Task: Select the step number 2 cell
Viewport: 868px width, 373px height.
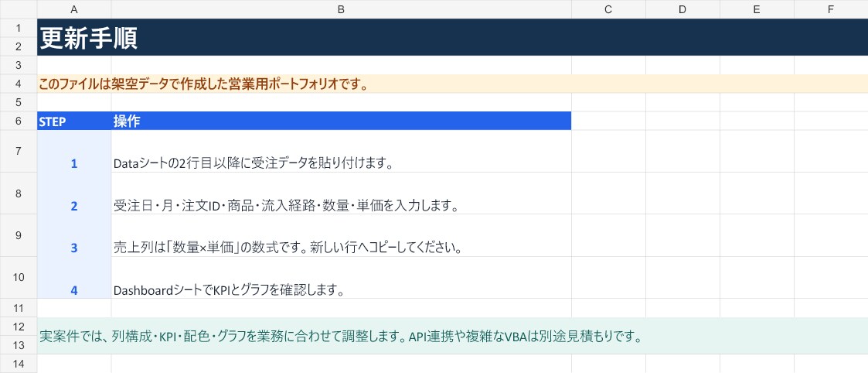Action: [x=74, y=193]
